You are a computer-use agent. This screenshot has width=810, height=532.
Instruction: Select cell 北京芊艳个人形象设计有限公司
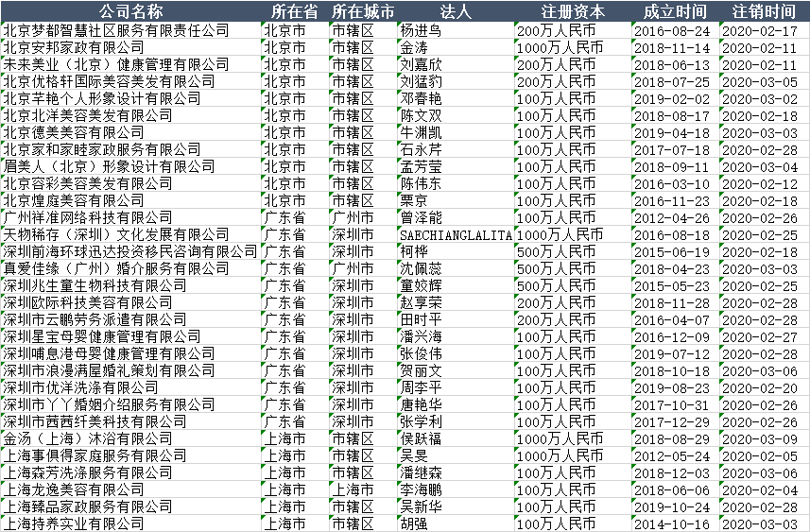[130, 98]
